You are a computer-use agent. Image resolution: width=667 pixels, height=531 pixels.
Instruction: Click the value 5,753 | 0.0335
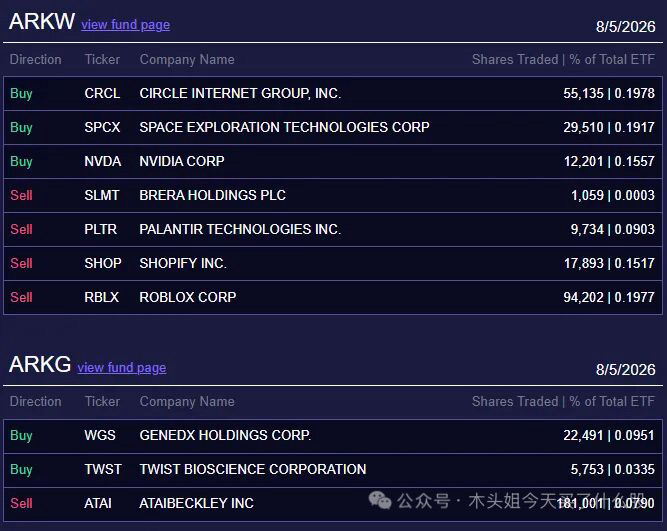pos(613,469)
